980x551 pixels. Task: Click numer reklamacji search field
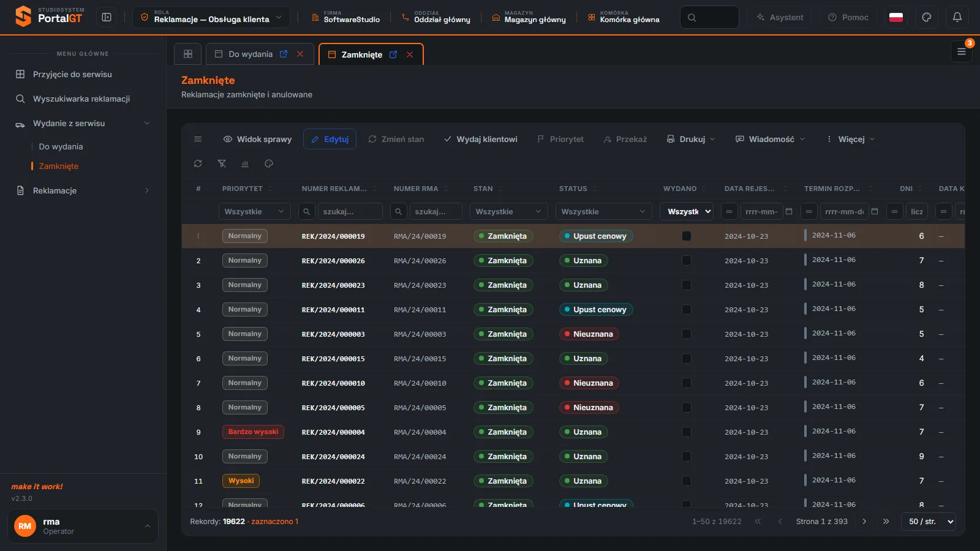click(x=350, y=211)
